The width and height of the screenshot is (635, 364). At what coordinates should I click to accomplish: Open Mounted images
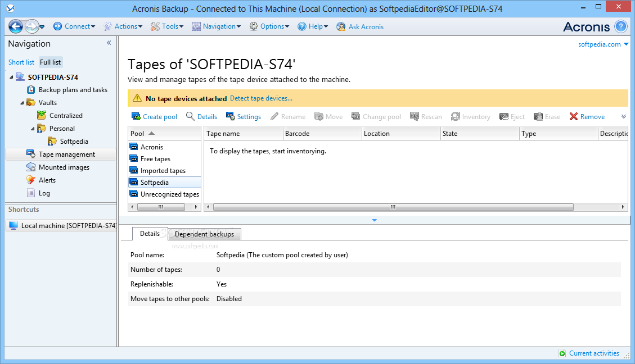point(64,167)
